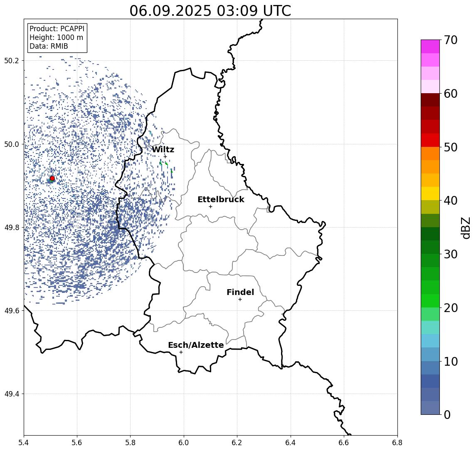Screen dimensions: 476x451
Task: Click the 49.4 latitude axis label
Action: [12, 394]
